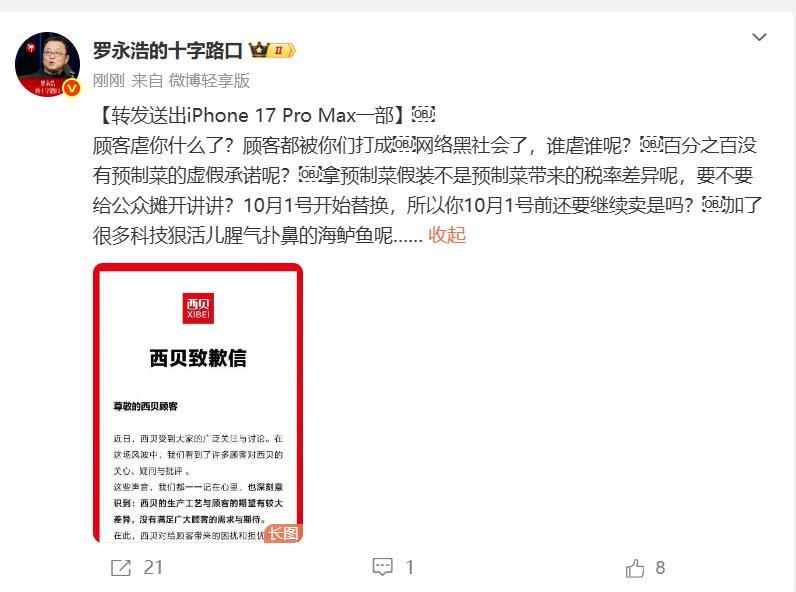This screenshot has width=796, height=592.
Task: Click the 刚刚 timestamp
Action: coord(108,80)
